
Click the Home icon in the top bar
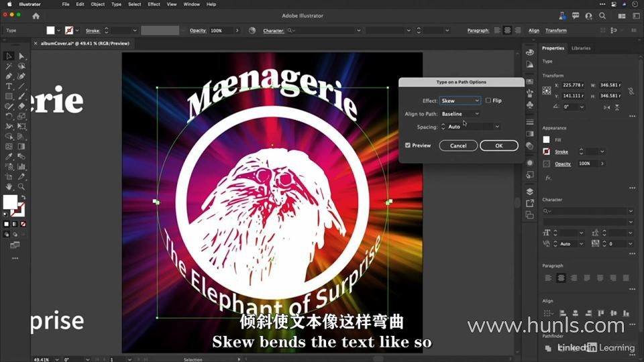36,16
